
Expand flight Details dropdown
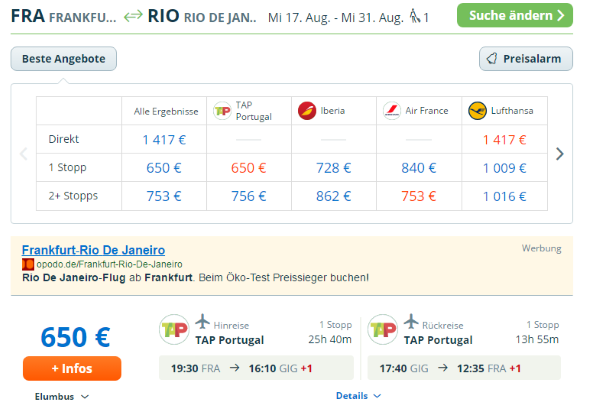[x=358, y=396]
